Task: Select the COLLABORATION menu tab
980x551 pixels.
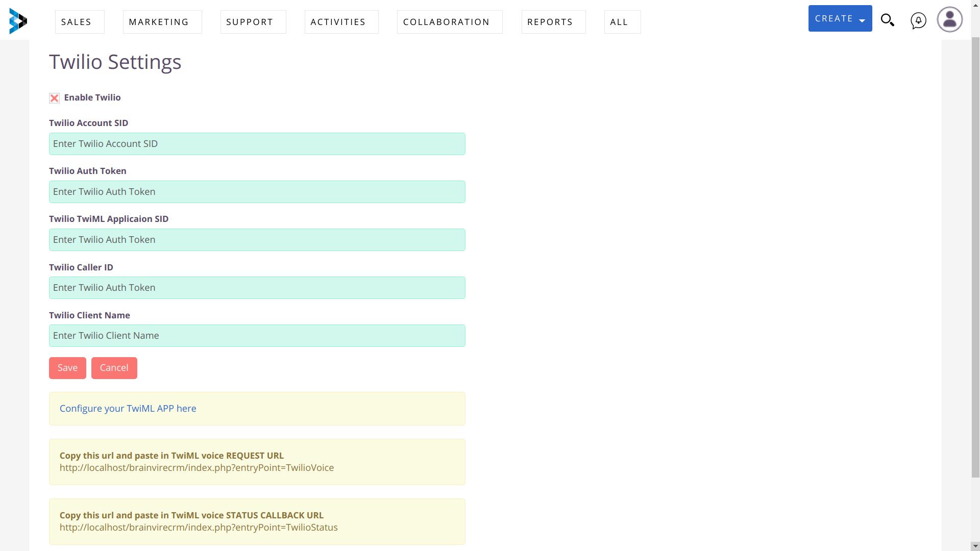Action: pos(446,21)
